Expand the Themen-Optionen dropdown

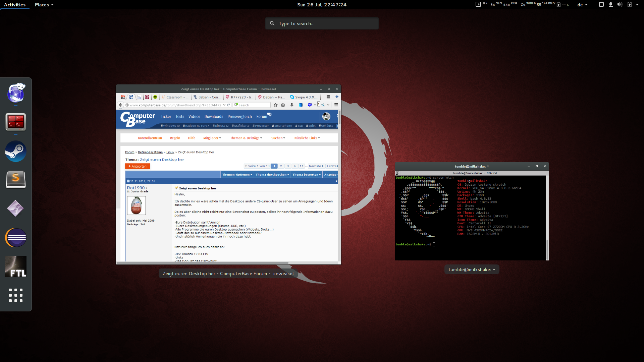pos(237,175)
